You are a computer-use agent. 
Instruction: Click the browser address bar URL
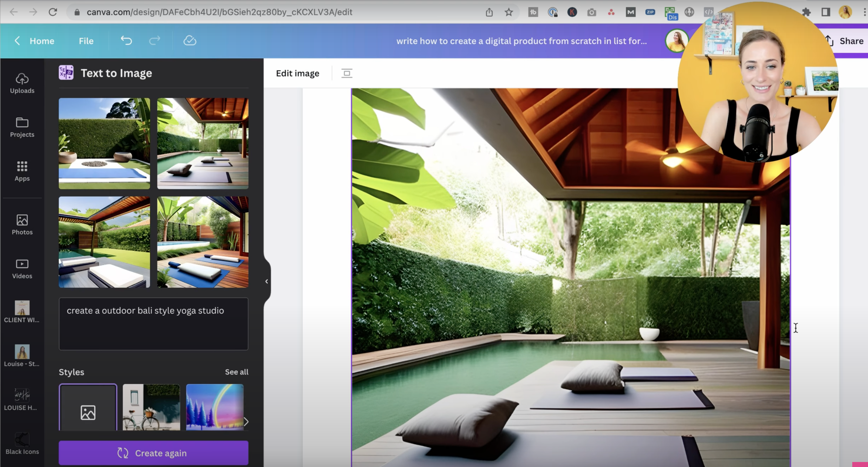pyautogui.click(x=219, y=12)
